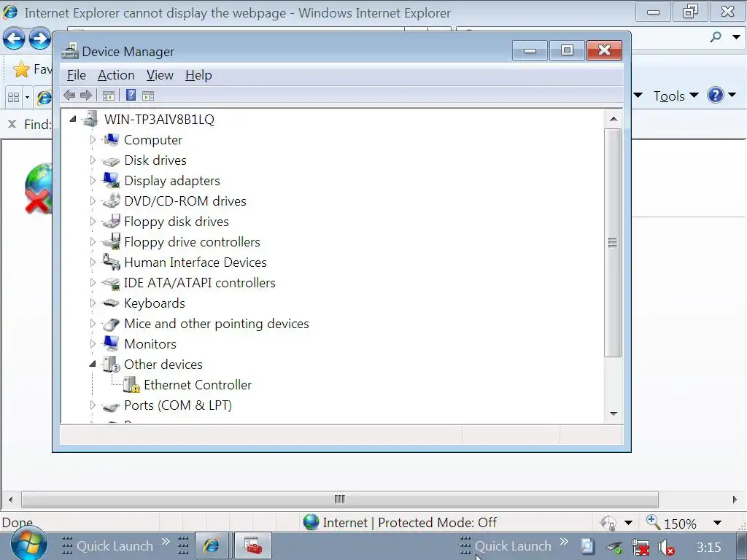Close the IE Find bar
This screenshot has height=560, width=747.
pyautogui.click(x=12, y=124)
